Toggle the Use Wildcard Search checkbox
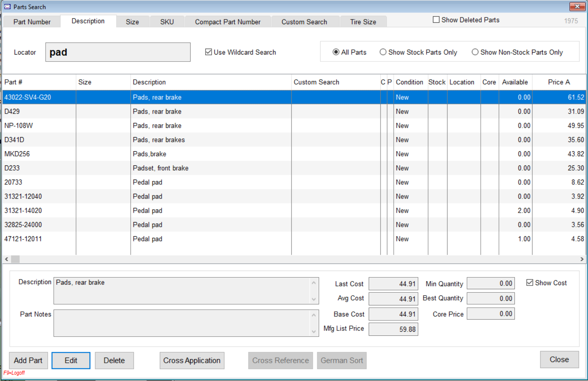 coord(209,52)
